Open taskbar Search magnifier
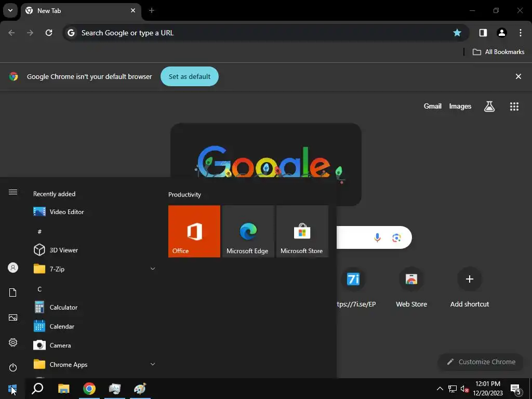Viewport: 532px width, 399px height. [37, 389]
